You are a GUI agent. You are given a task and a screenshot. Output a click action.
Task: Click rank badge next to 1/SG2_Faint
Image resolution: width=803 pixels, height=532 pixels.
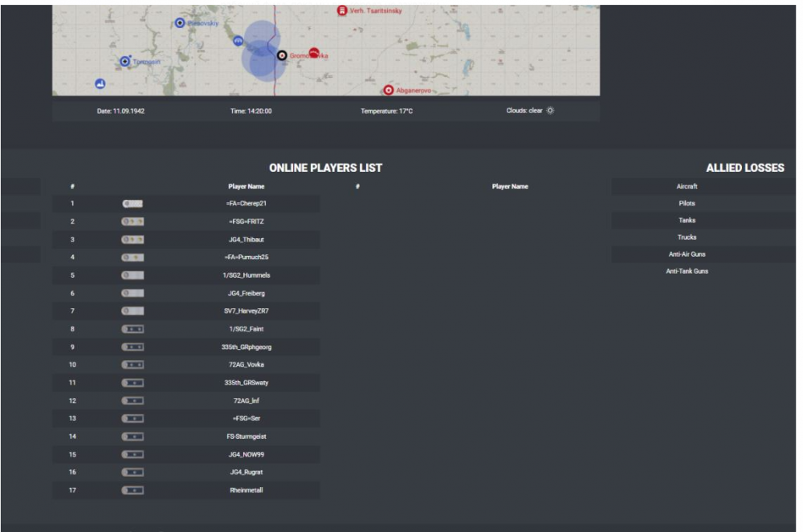[x=132, y=329]
